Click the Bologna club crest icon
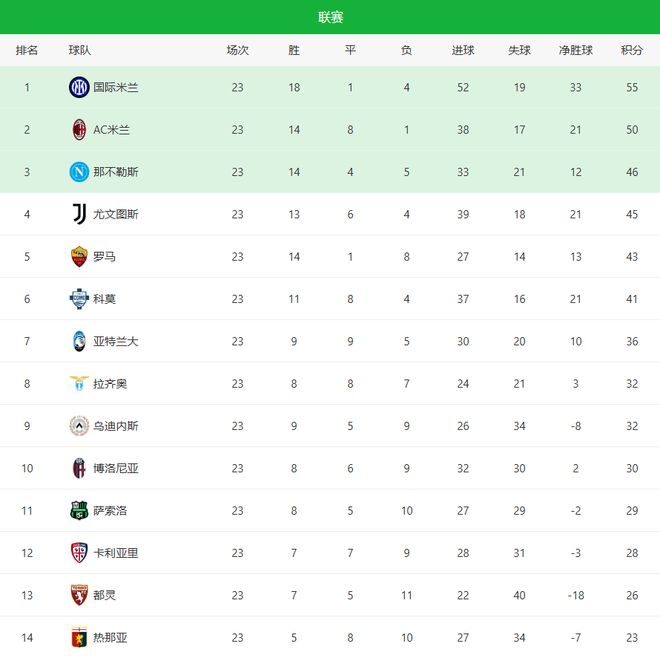The width and height of the screenshot is (660, 658). 79,468
